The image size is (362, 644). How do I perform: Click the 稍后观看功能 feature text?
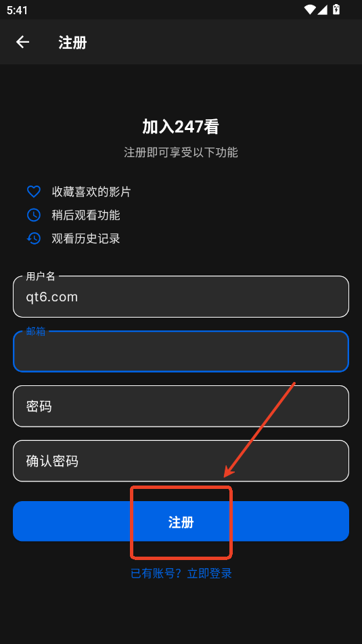tap(86, 215)
